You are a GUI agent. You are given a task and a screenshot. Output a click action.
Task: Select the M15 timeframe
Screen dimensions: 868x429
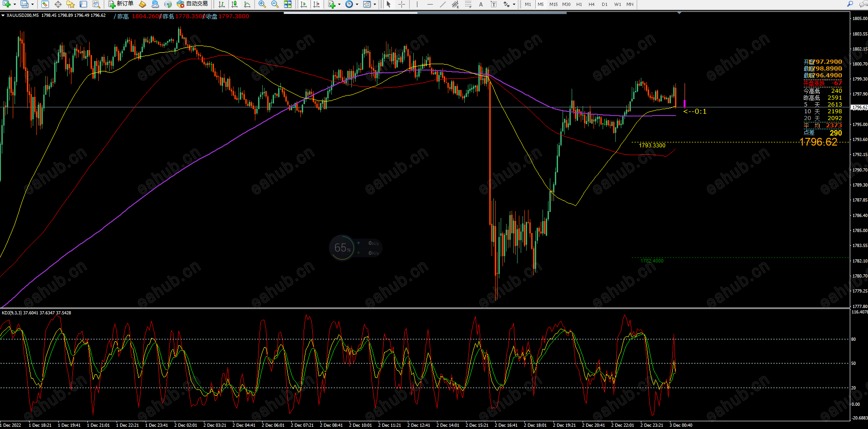click(x=553, y=4)
